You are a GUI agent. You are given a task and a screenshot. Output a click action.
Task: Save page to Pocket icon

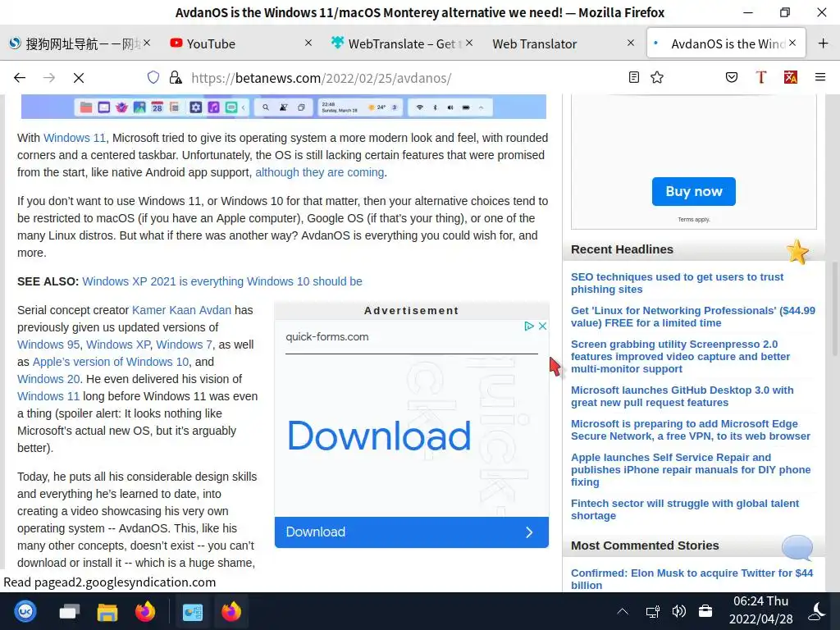click(x=731, y=77)
